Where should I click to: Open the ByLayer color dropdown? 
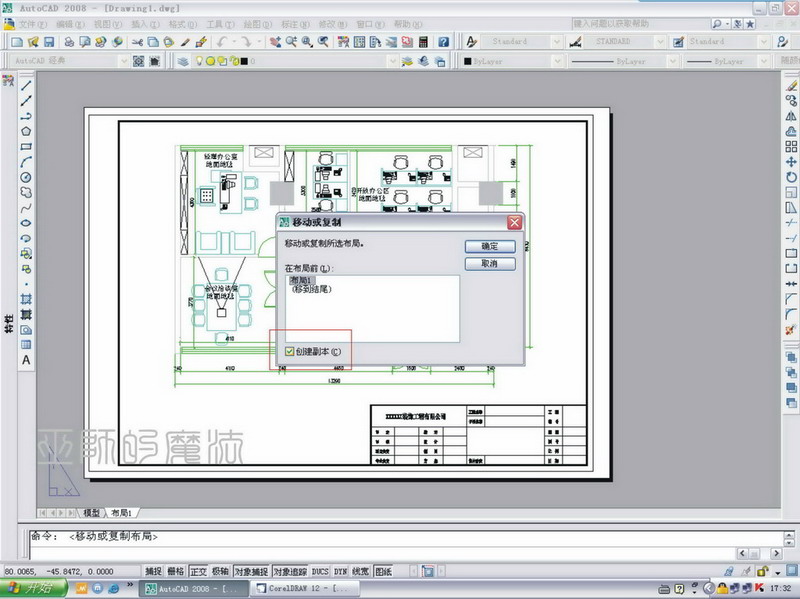[x=557, y=62]
